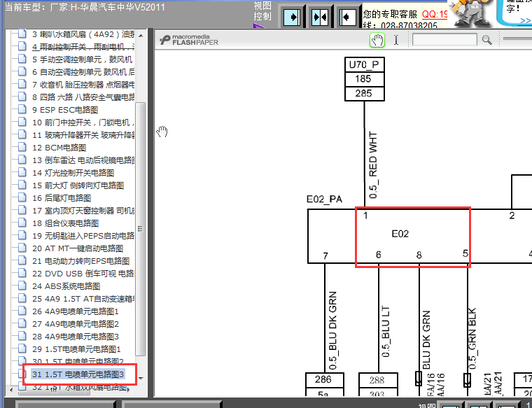This screenshot has width=532, height=408.
Task: Open '12 BCM电路图' document
Action: (x=59, y=148)
